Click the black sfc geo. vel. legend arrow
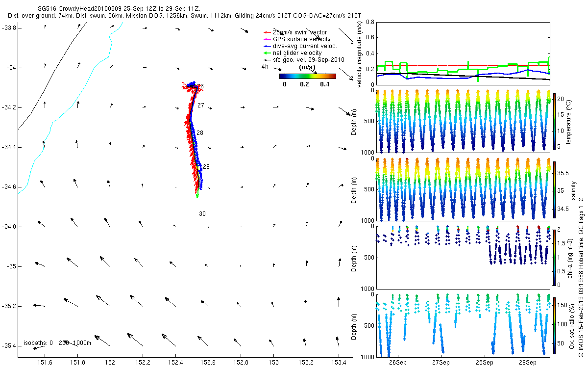Screen dimensions: 588x368 coord(267,60)
